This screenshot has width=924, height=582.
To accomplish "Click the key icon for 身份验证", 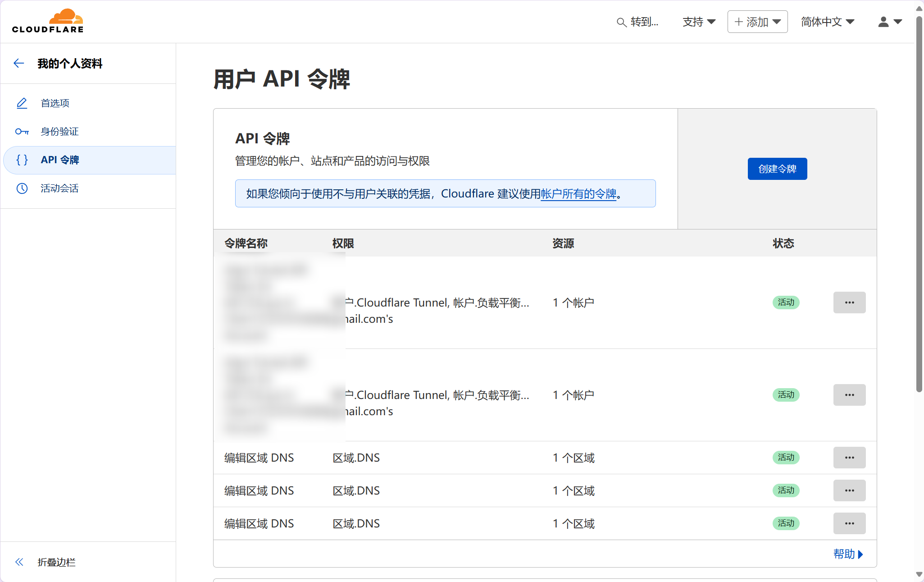I will tap(22, 132).
